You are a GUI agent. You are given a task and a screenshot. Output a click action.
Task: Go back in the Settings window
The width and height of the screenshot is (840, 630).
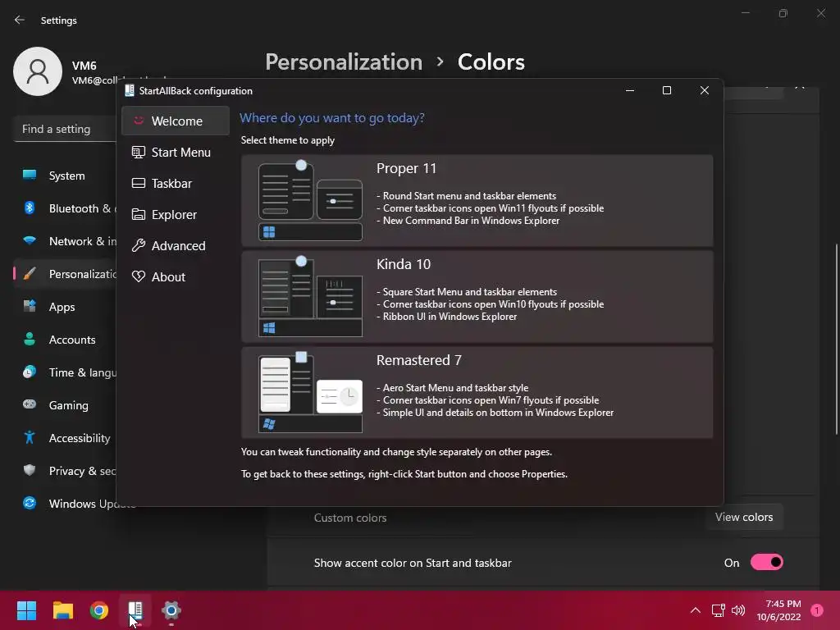pos(20,20)
